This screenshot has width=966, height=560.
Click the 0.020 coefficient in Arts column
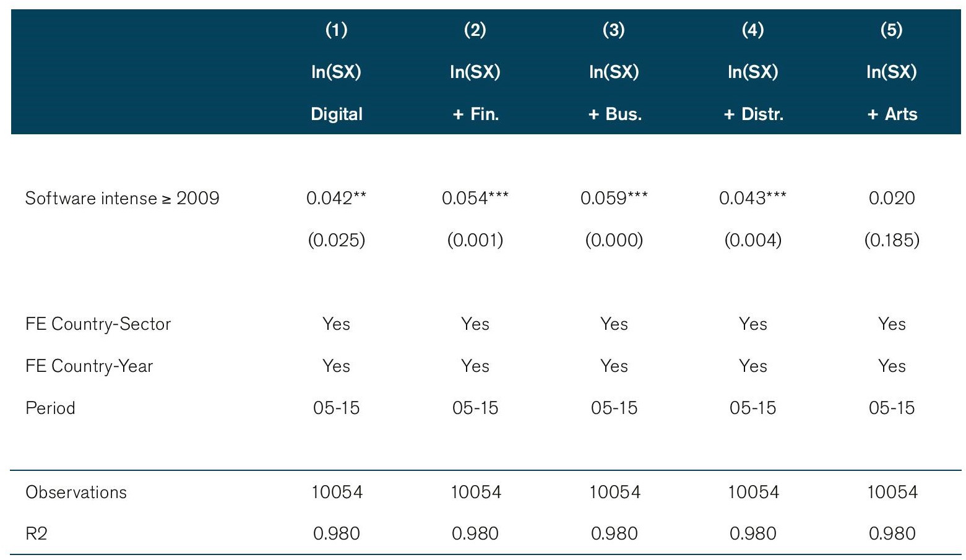pos(891,198)
